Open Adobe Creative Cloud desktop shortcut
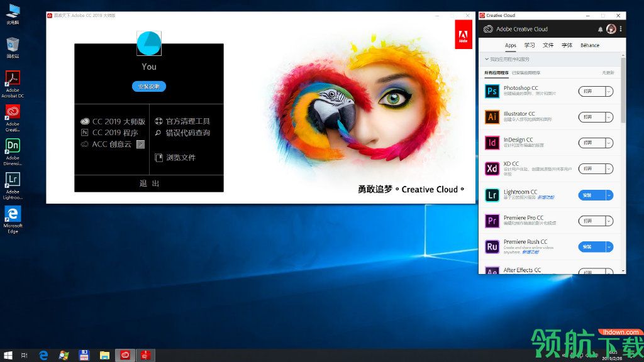The height and width of the screenshot is (362, 644). [13, 118]
